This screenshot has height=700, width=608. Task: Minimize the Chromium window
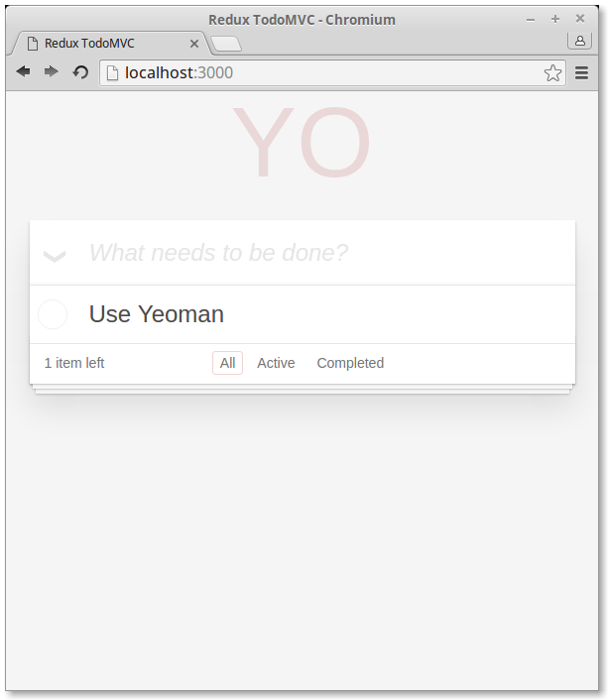point(531,19)
